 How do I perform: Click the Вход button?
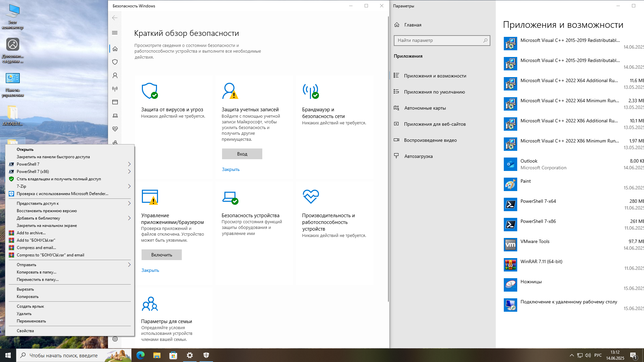(x=242, y=154)
